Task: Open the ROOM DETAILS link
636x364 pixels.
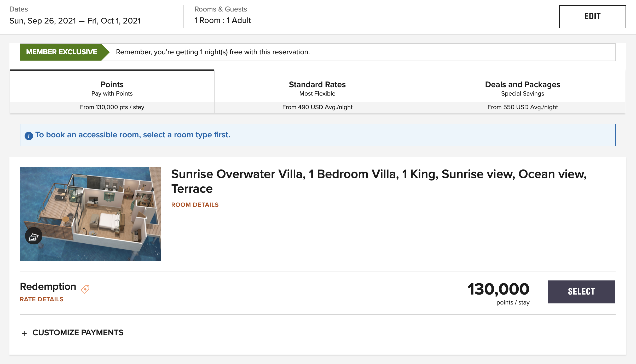Action: 195,205
